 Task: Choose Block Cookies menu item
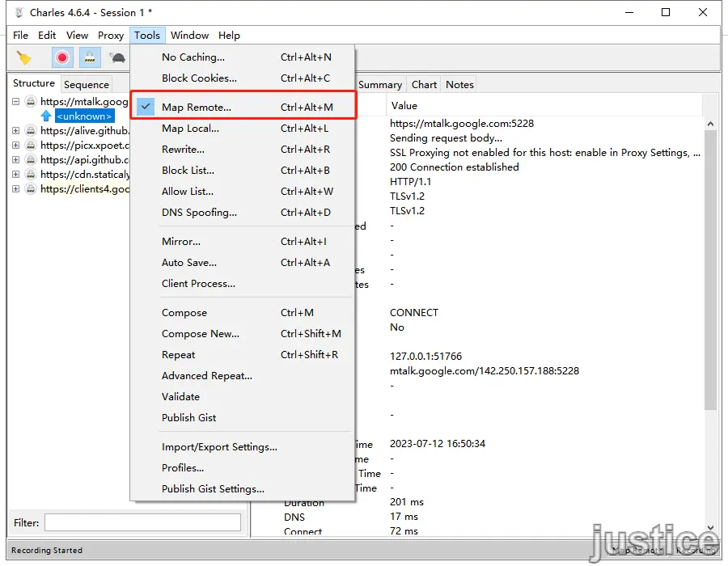(x=243, y=78)
